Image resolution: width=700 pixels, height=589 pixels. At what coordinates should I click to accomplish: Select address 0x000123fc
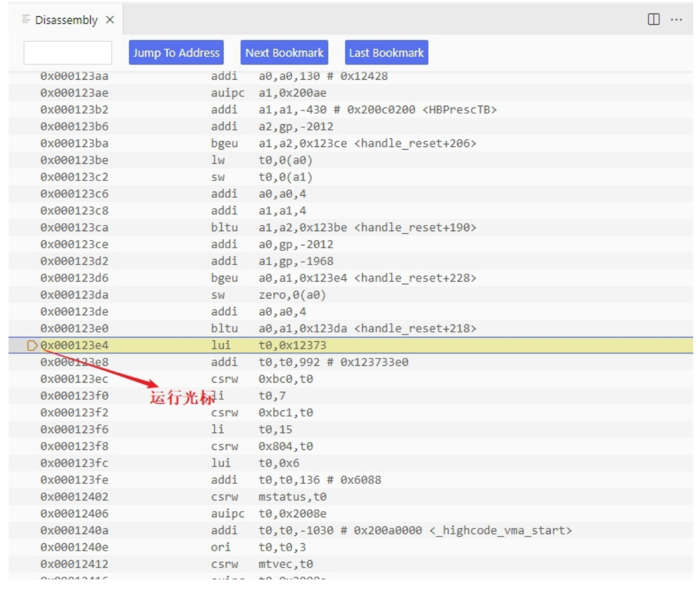pos(75,463)
